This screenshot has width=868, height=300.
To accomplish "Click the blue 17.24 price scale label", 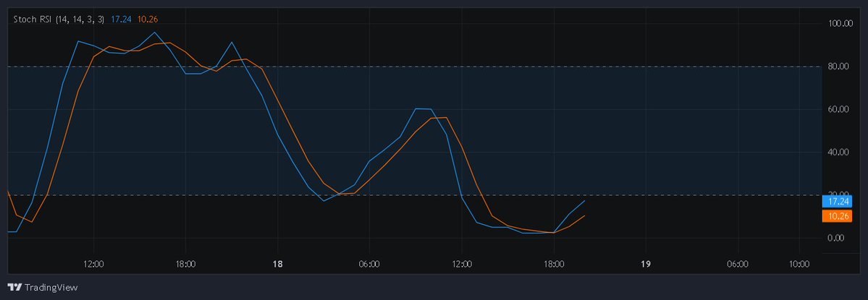I will pos(836,202).
